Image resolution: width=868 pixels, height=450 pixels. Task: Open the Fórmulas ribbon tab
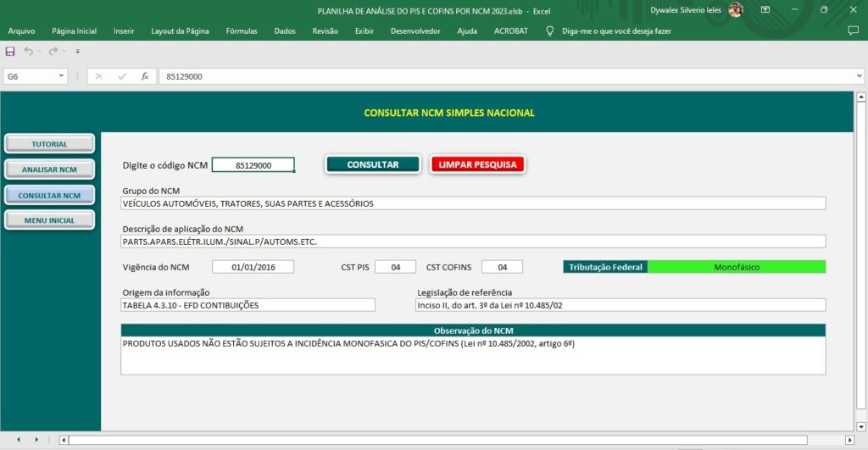coord(242,31)
